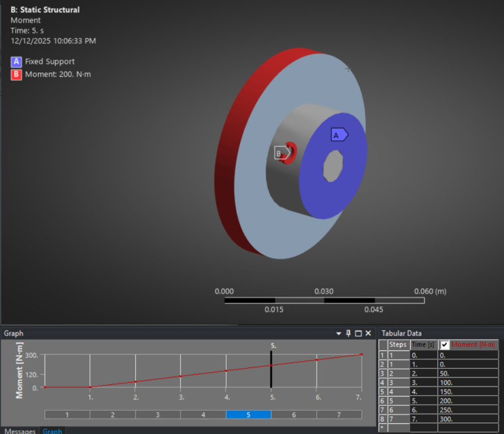Screen dimensions: 504x434
Task: Click the 300. moment value cell
Action: (467, 419)
